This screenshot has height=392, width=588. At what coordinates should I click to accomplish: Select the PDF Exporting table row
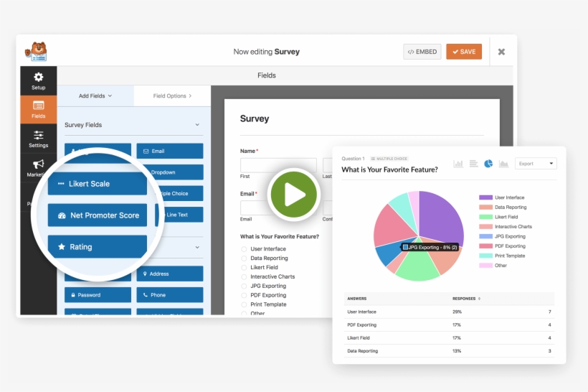coord(449,325)
